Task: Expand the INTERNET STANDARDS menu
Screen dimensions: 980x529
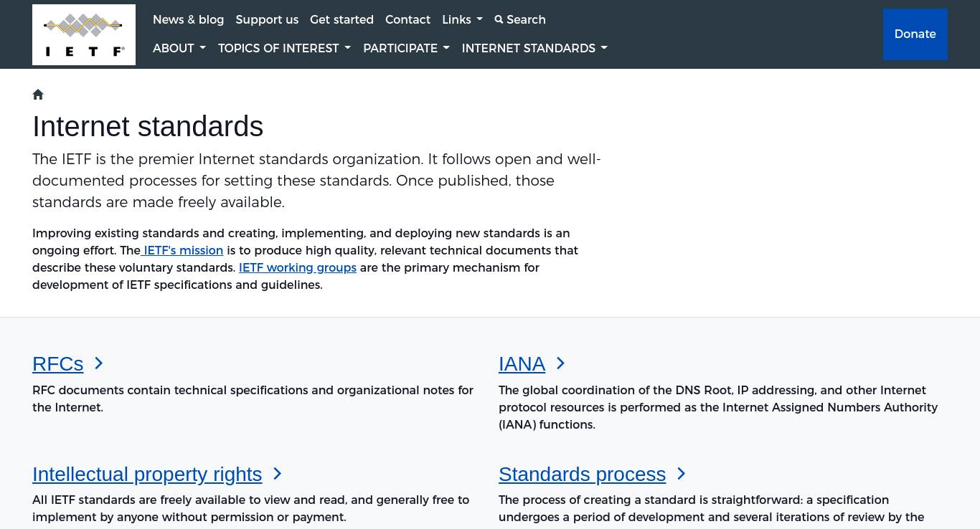Action: [x=534, y=48]
